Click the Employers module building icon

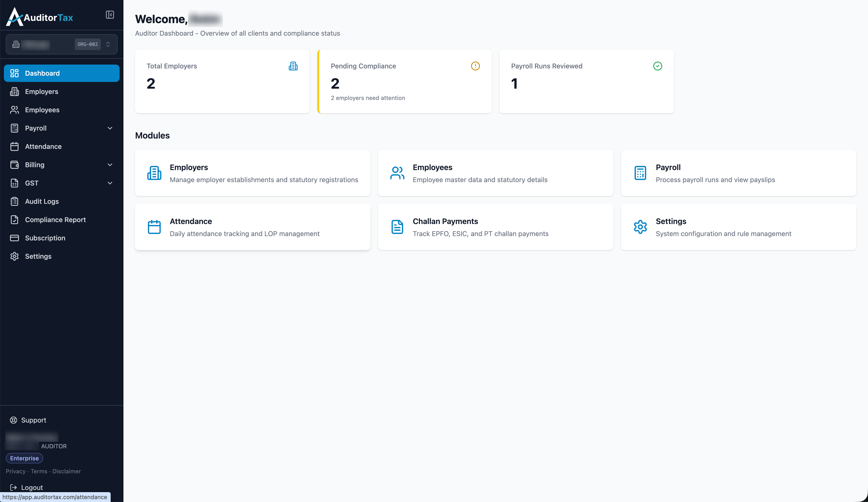pyautogui.click(x=154, y=173)
